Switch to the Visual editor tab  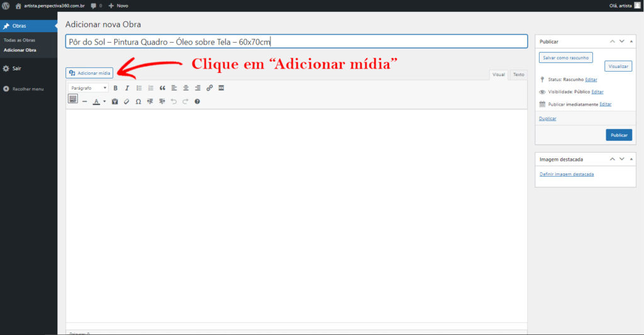[x=499, y=75]
